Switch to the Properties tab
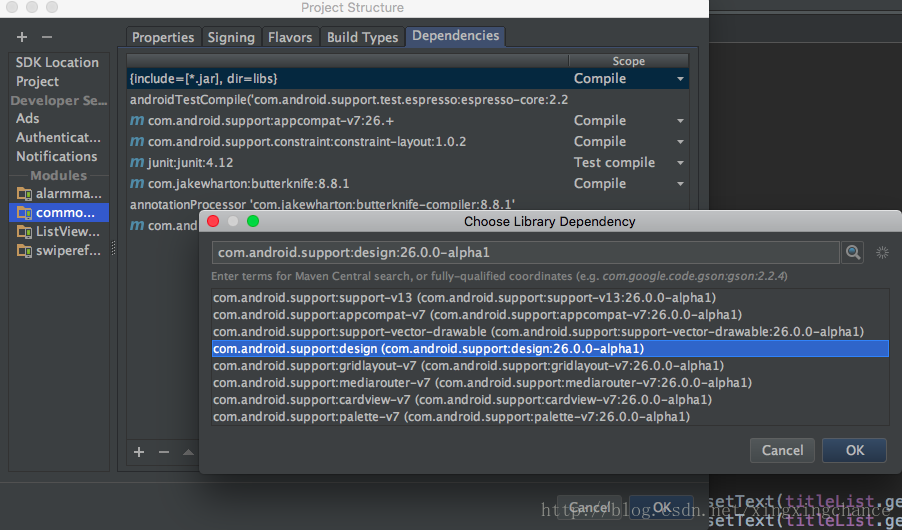The width and height of the screenshot is (902, 530). pyautogui.click(x=163, y=37)
